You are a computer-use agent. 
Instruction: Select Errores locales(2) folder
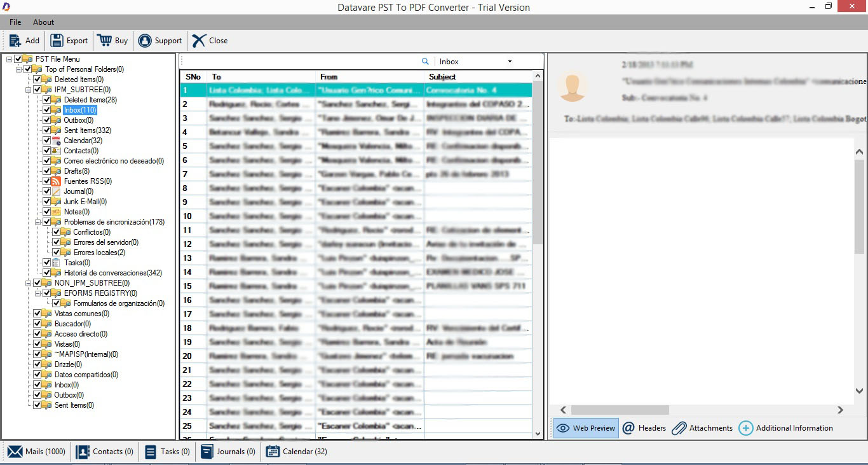[x=99, y=253]
